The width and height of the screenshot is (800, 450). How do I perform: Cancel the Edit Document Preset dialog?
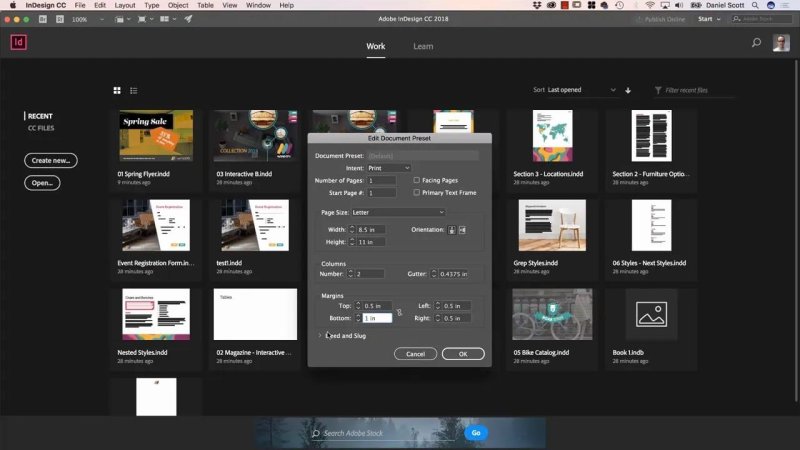[415, 354]
